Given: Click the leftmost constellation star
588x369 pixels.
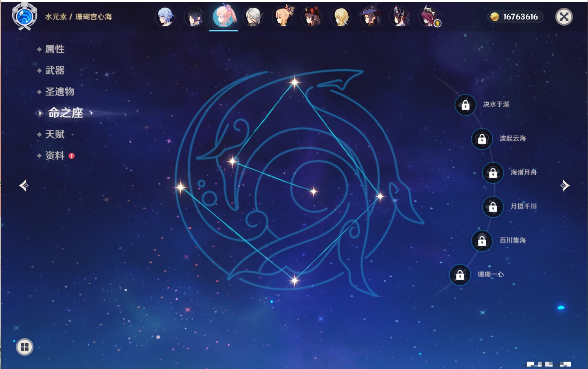Looking at the screenshot, I should tap(180, 188).
